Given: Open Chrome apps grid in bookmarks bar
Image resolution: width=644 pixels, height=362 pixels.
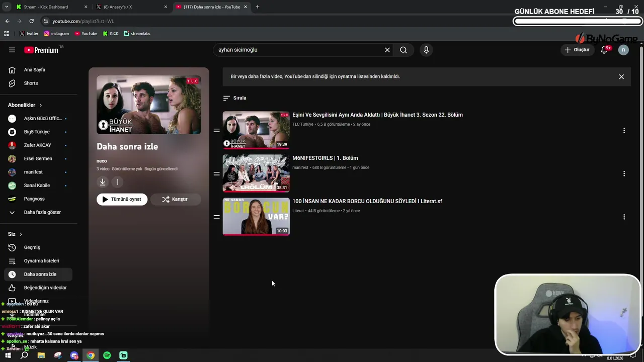Looking at the screenshot, I should (x=7, y=33).
